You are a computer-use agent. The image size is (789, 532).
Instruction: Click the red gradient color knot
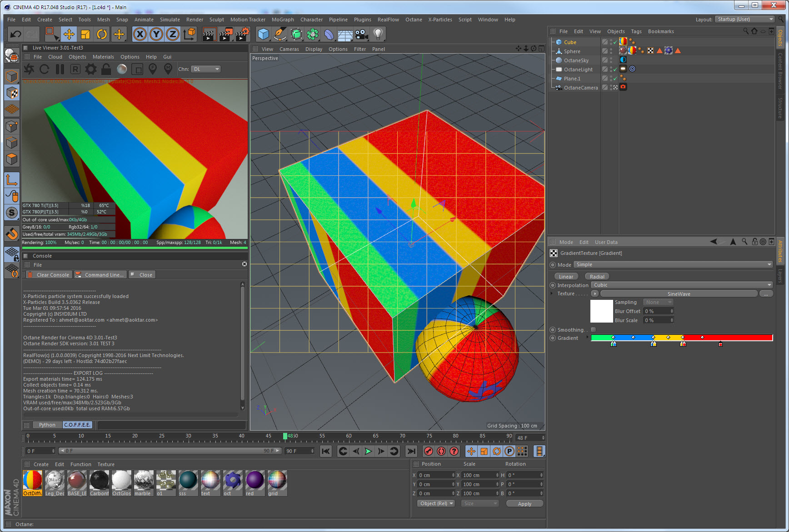pos(720,344)
